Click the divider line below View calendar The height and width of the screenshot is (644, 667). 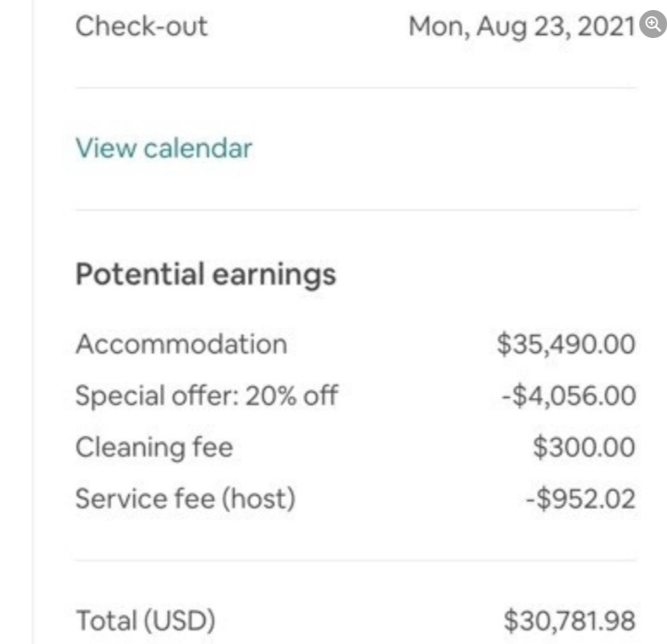(x=356, y=209)
